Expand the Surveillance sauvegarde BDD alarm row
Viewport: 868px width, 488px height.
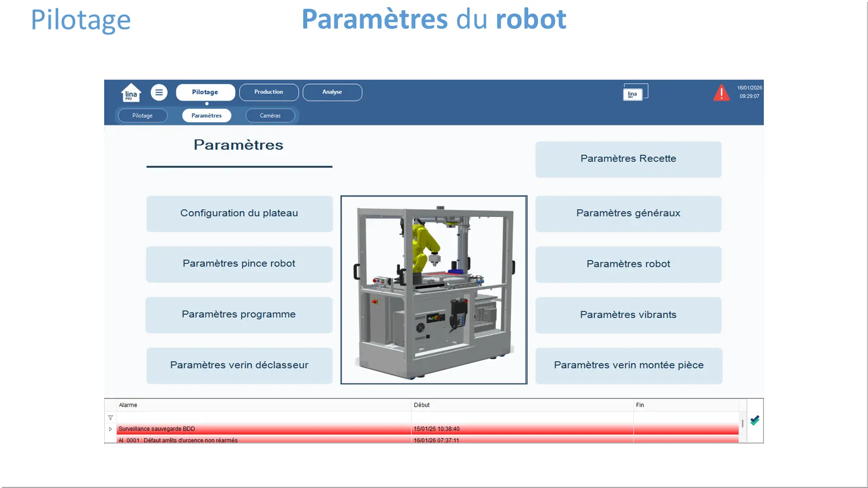(x=111, y=429)
